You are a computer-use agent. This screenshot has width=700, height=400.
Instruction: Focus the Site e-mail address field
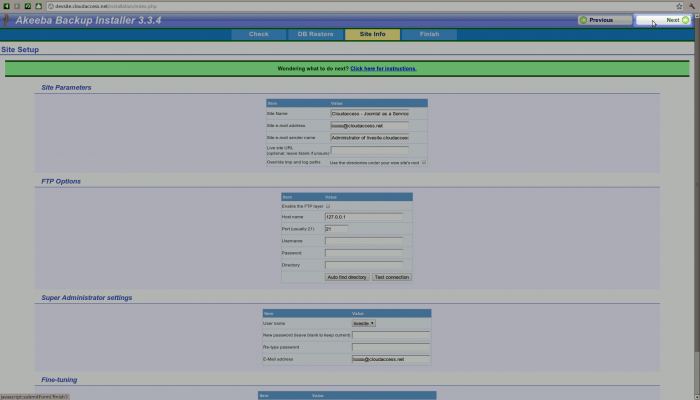click(370, 126)
